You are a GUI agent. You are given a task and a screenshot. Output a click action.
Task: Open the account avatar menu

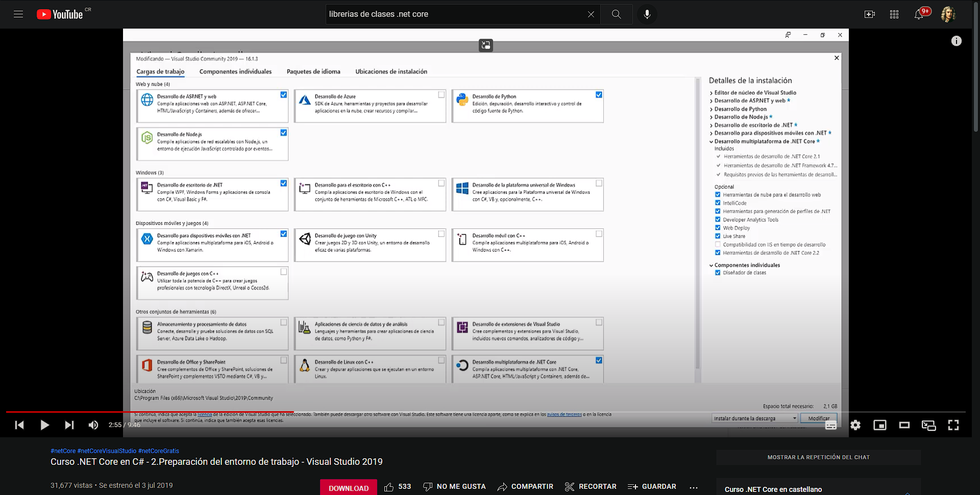pos(948,14)
